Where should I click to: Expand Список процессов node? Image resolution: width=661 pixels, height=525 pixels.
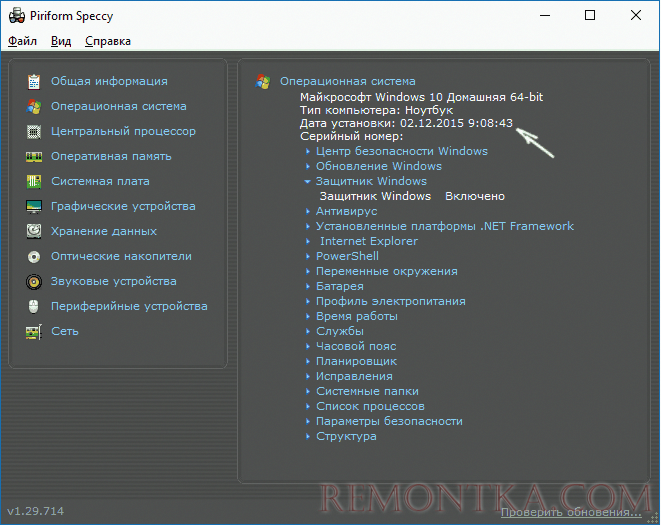pyautogui.click(x=308, y=407)
